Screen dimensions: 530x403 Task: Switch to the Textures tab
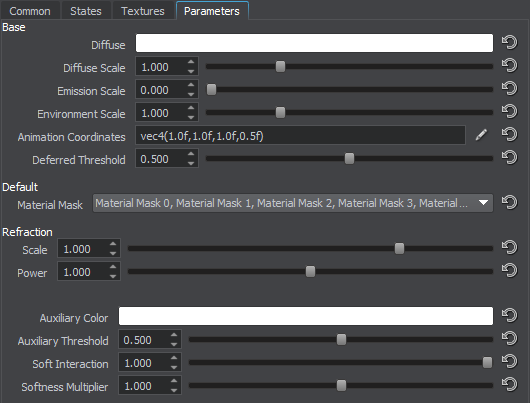pos(143,11)
